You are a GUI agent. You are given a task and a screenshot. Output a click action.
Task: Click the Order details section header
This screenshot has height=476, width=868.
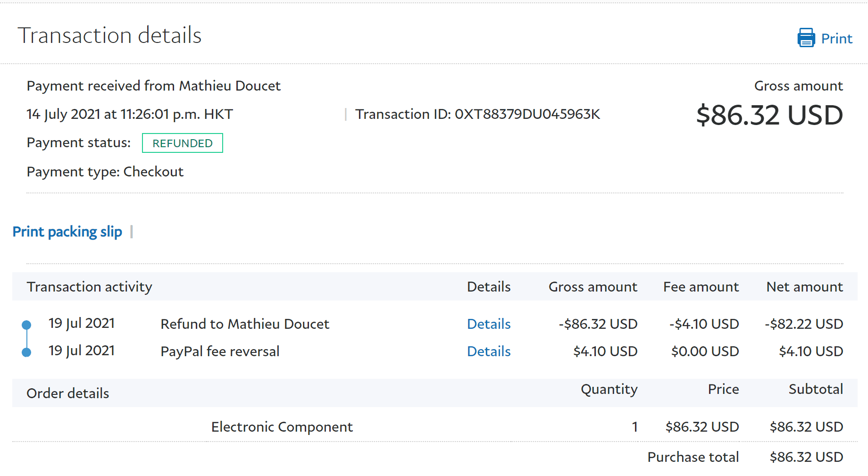click(68, 393)
